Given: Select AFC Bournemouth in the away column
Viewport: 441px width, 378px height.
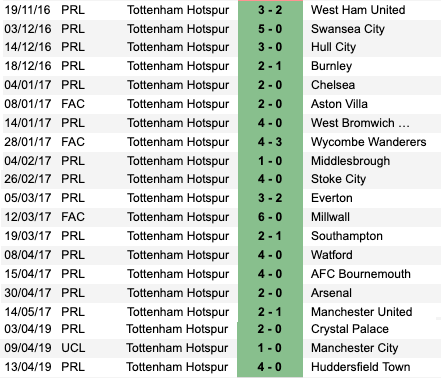Looking at the screenshot, I should coord(361,274).
